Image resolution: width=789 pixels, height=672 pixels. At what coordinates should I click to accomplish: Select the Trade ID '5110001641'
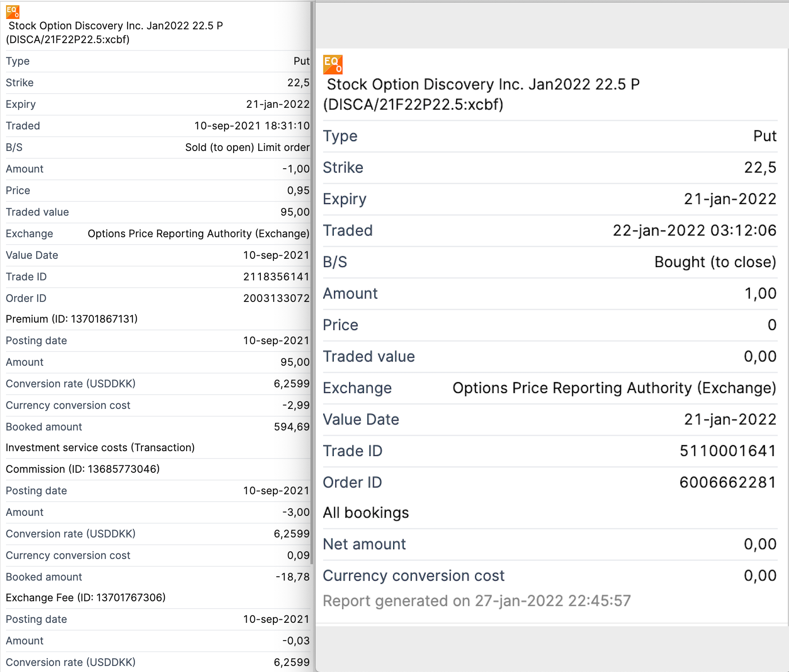pos(728,451)
